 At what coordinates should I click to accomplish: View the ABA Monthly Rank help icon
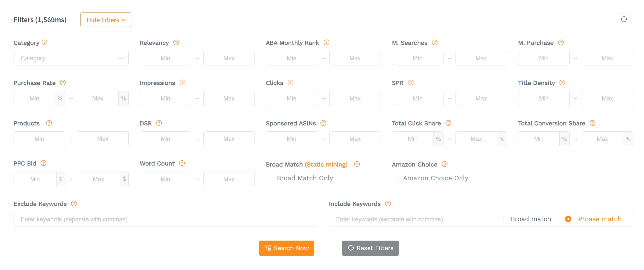click(x=326, y=43)
